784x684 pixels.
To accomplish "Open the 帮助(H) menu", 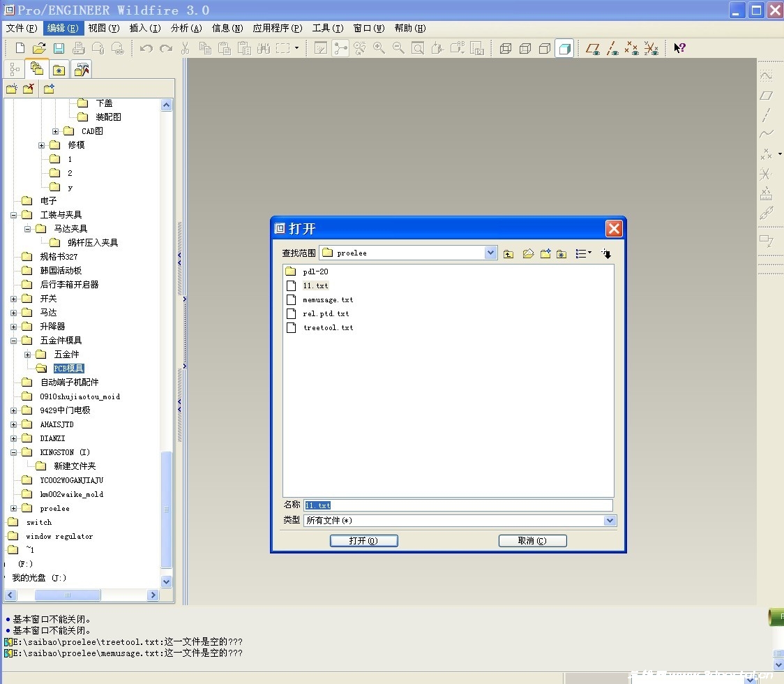I will tap(410, 29).
